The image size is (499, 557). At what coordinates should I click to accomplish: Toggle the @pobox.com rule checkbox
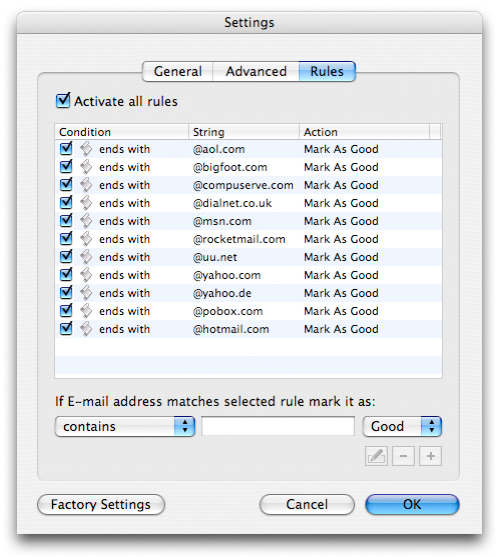(x=66, y=310)
